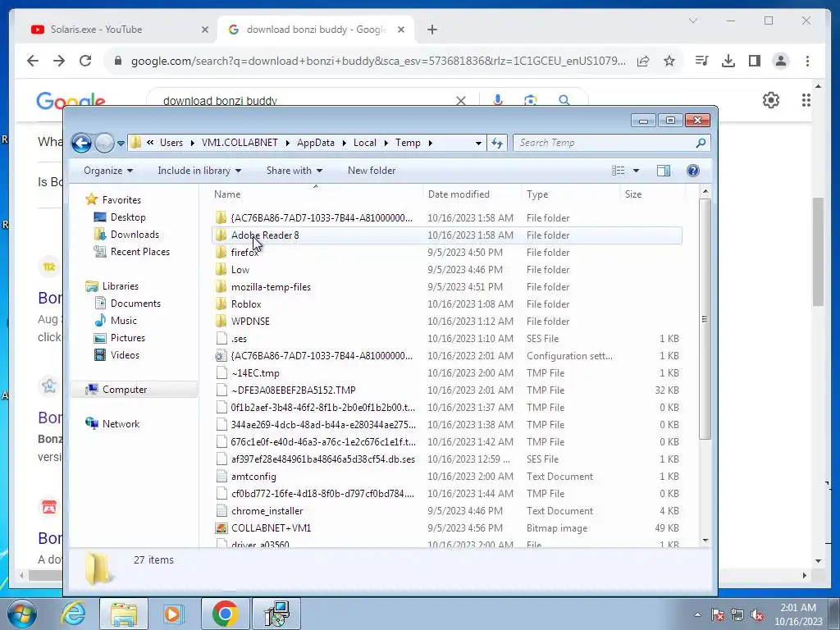Create a New folder
This screenshot has width=840, height=630.
372,171
